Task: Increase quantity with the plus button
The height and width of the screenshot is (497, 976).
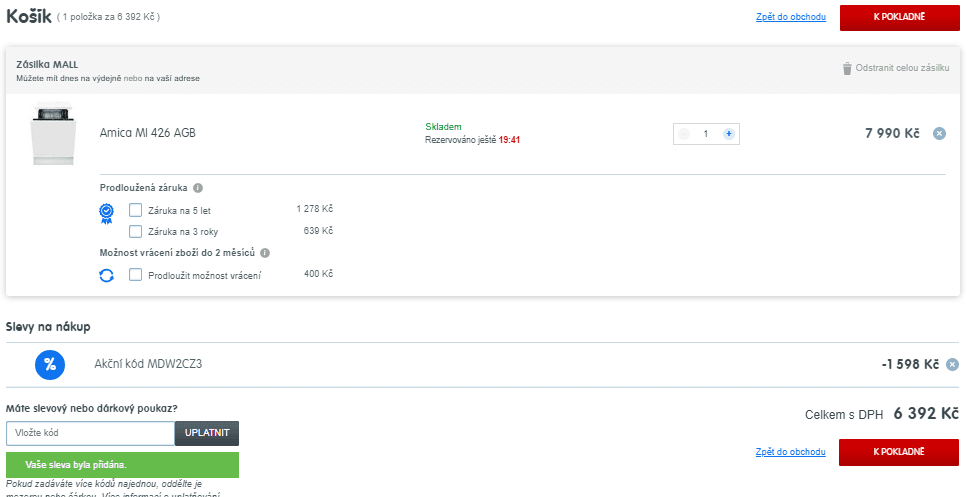Action: coord(728,134)
